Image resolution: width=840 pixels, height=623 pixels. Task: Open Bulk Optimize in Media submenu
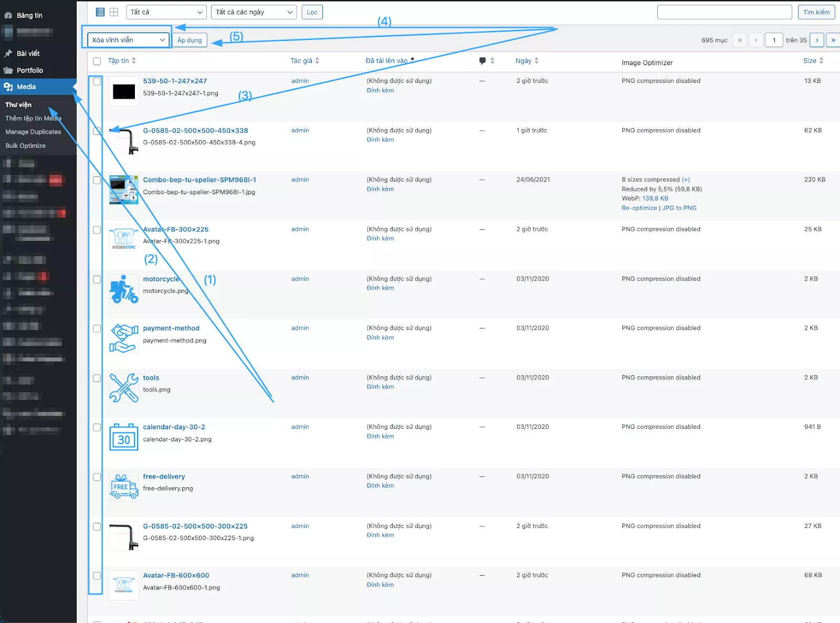click(x=26, y=146)
